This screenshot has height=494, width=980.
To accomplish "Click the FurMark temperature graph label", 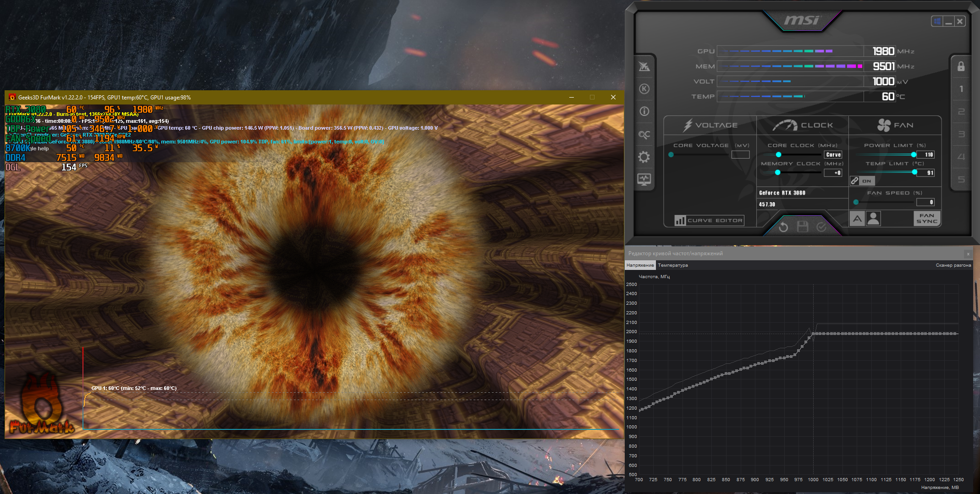I will pos(134,388).
